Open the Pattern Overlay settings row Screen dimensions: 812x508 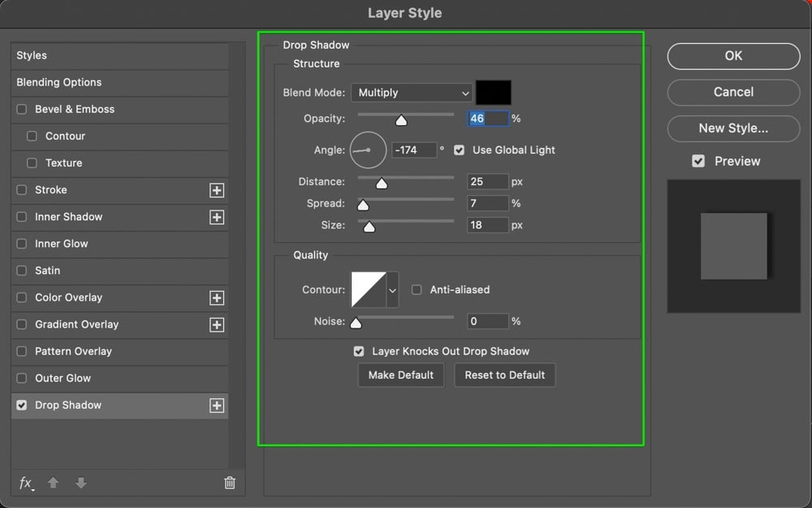(x=119, y=351)
